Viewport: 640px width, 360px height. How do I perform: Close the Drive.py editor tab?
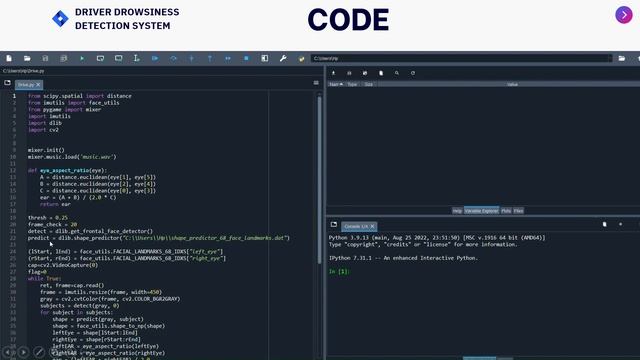[38, 84]
